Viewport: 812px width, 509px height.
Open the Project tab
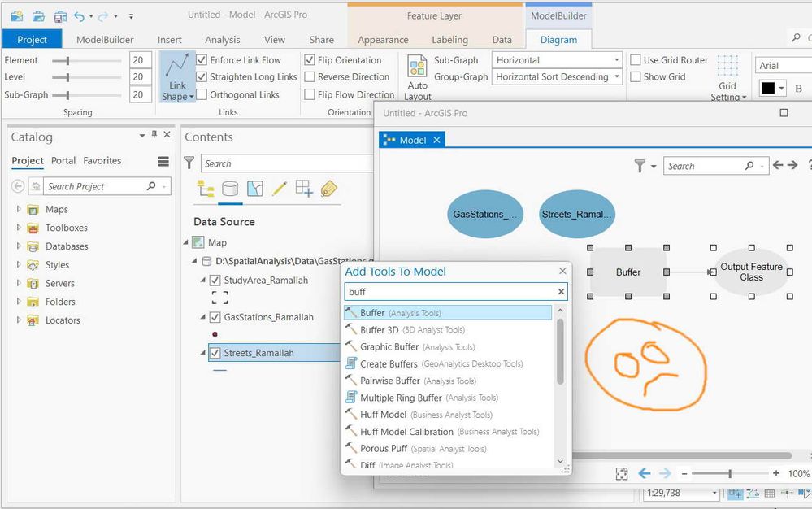click(33, 39)
